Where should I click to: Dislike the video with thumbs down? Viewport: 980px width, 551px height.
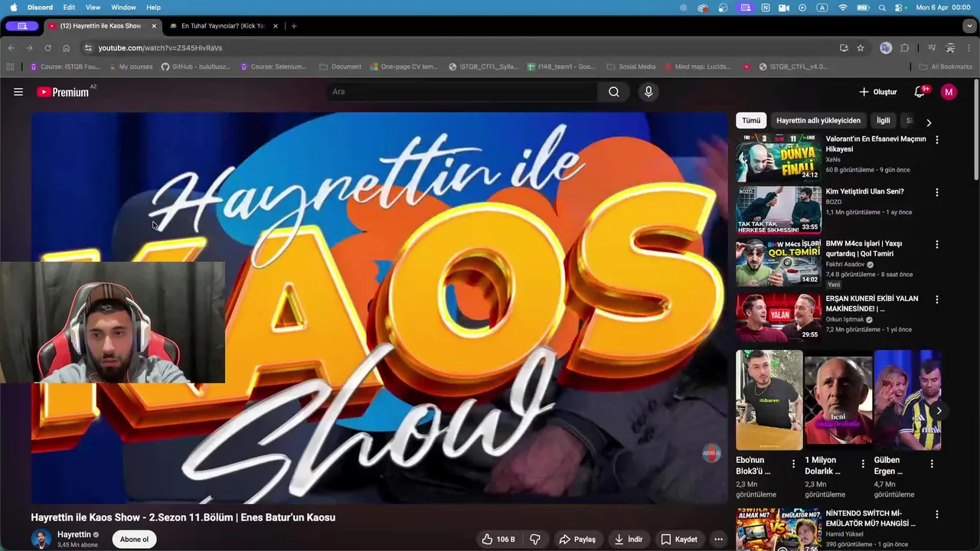point(535,540)
